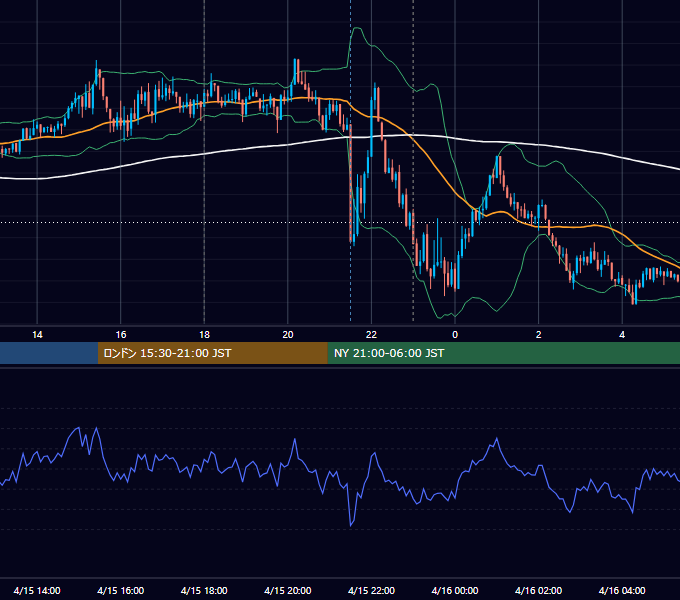Click the 16 hour axis label
Image resolution: width=680 pixels, height=600 pixels.
pyautogui.click(x=121, y=335)
